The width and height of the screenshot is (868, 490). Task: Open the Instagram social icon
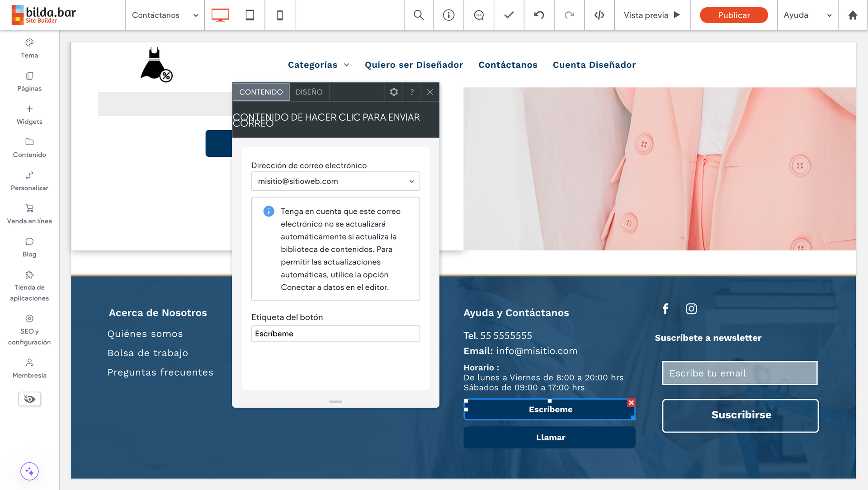[x=691, y=309]
